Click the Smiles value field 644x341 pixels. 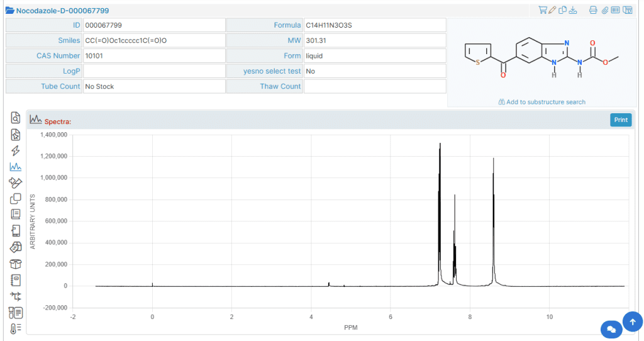155,40
